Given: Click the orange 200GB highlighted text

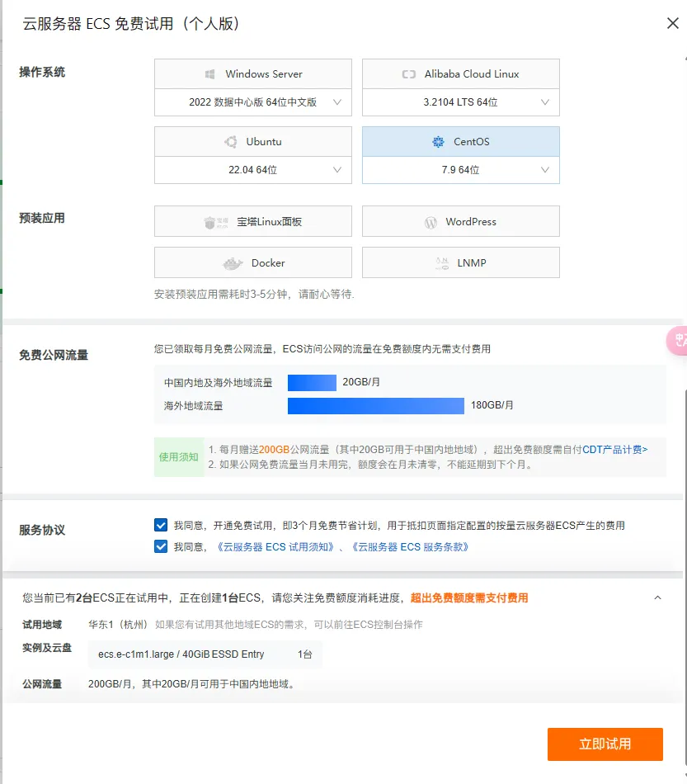Looking at the screenshot, I should pyautogui.click(x=275, y=450).
